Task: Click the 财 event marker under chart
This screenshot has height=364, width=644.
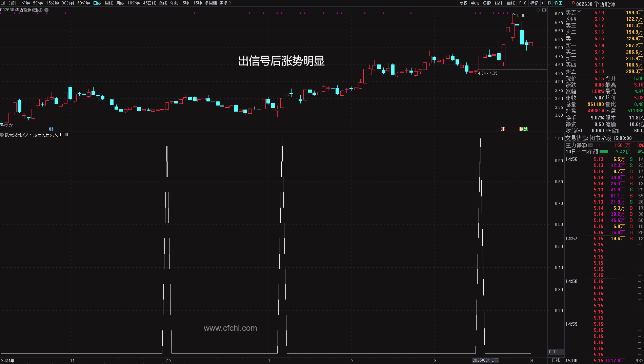Action: pos(51,129)
